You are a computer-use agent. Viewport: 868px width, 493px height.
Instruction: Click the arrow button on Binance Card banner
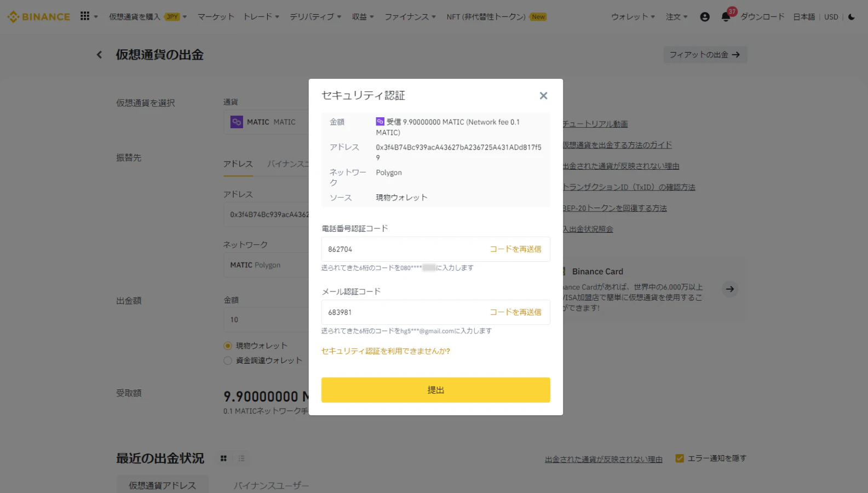pos(730,289)
